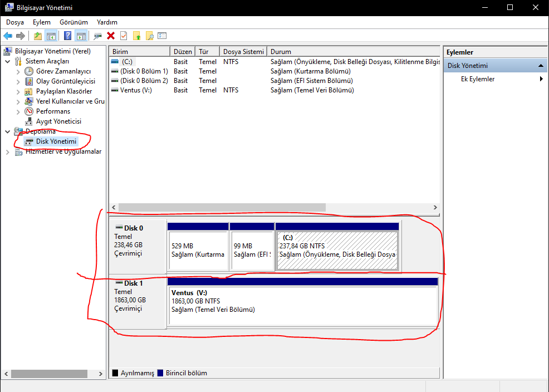Screen dimensions: 549x392
Task: Sort by the Tür column header
Action: [x=207, y=51]
